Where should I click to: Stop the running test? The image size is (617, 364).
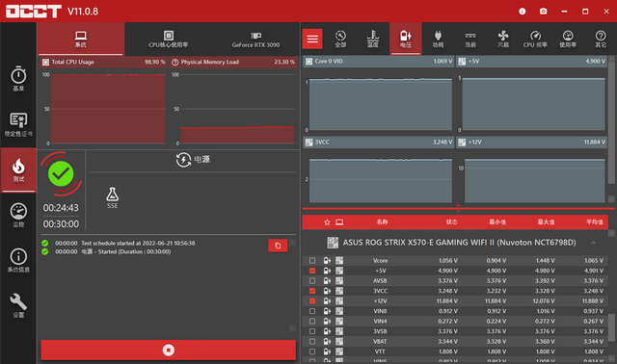click(x=169, y=350)
